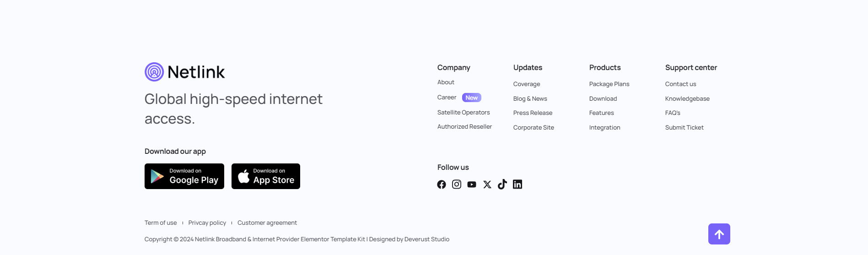The image size is (868, 255).
Task: Open the LinkedIn social icon
Action: (x=518, y=184)
